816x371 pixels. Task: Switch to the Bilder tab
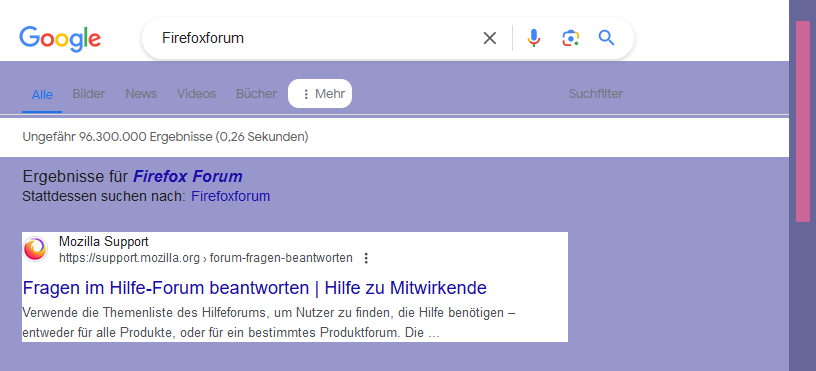[x=89, y=94]
